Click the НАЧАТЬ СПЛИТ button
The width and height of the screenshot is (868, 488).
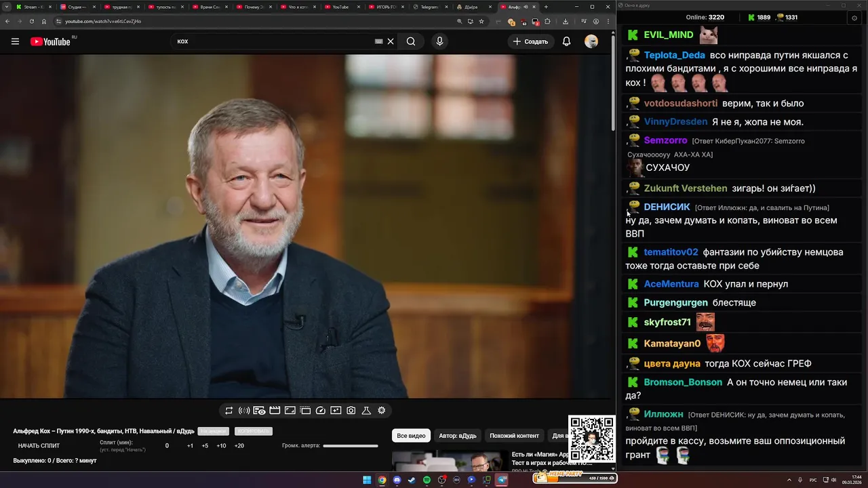(x=39, y=446)
